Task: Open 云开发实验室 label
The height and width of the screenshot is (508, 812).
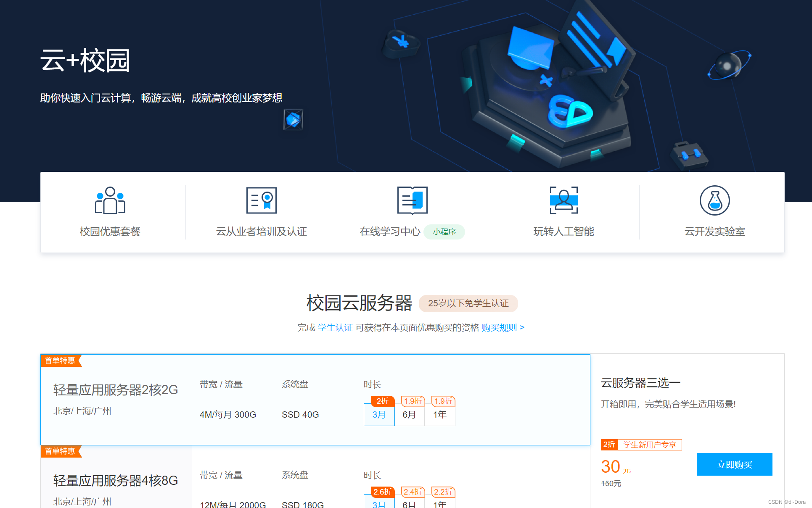Action: tap(714, 232)
